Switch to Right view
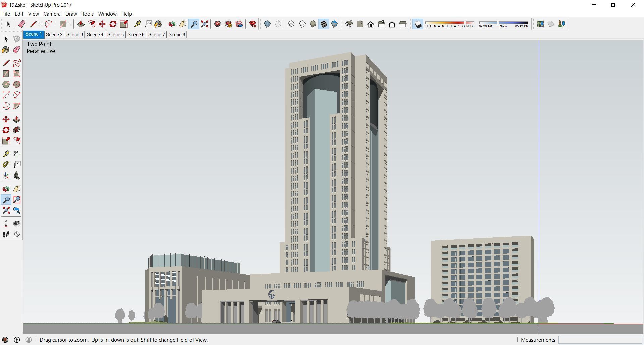644x345 pixels. [381, 24]
